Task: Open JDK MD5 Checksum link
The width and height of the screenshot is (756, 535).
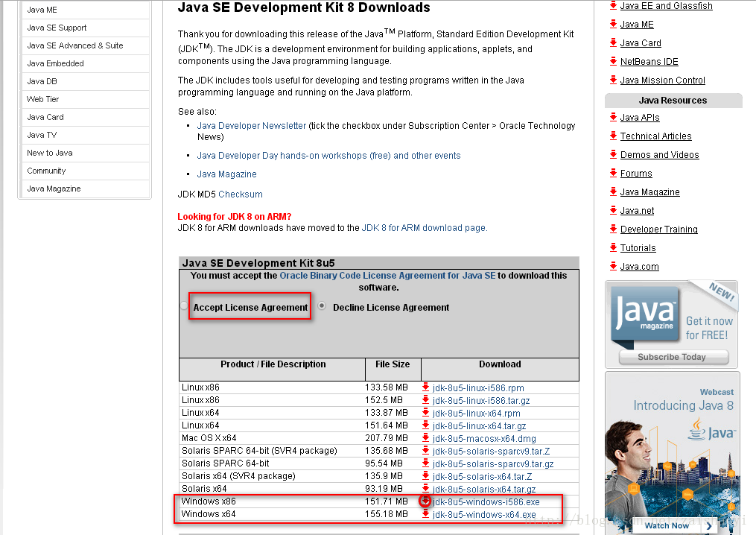Action: tap(241, 194)
